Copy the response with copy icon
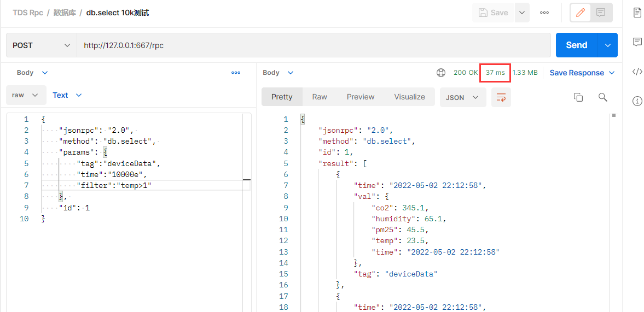Image resolution: width=644 pixels, height=312 pixels. tap(578, 97)
